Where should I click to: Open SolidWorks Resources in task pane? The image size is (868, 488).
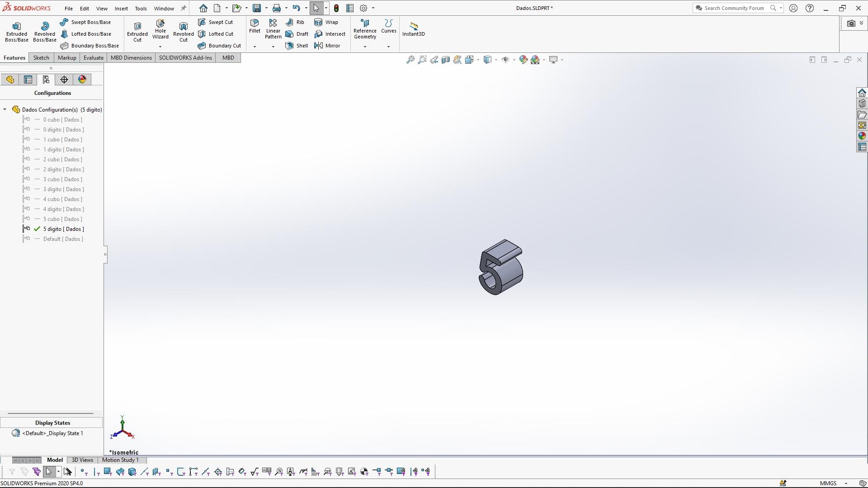point(862,93)
